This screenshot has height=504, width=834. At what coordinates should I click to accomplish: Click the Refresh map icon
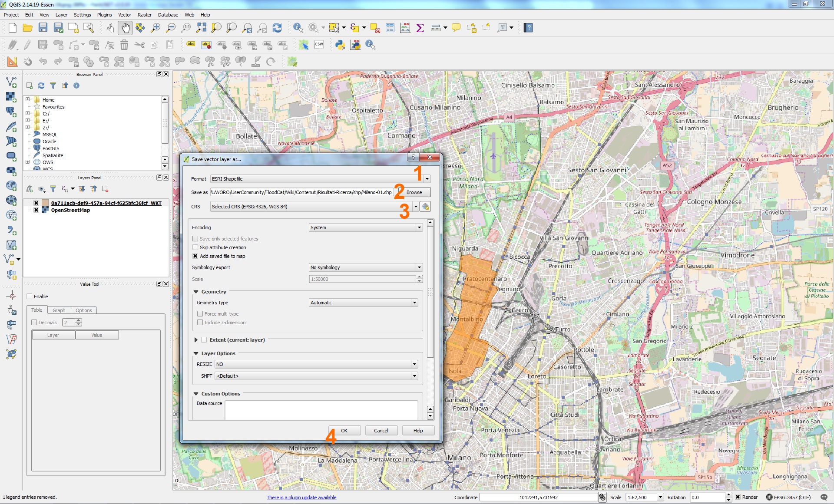(x=277, y=28)
